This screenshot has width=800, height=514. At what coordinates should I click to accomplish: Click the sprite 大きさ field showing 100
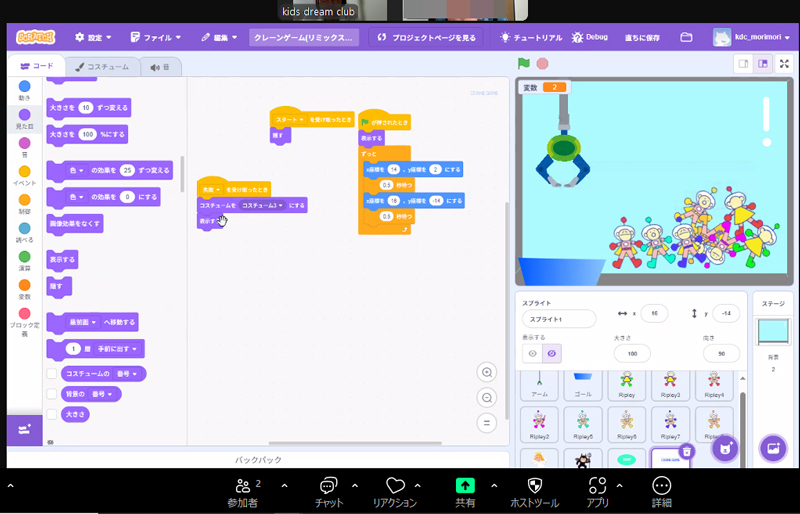(632, 353)
